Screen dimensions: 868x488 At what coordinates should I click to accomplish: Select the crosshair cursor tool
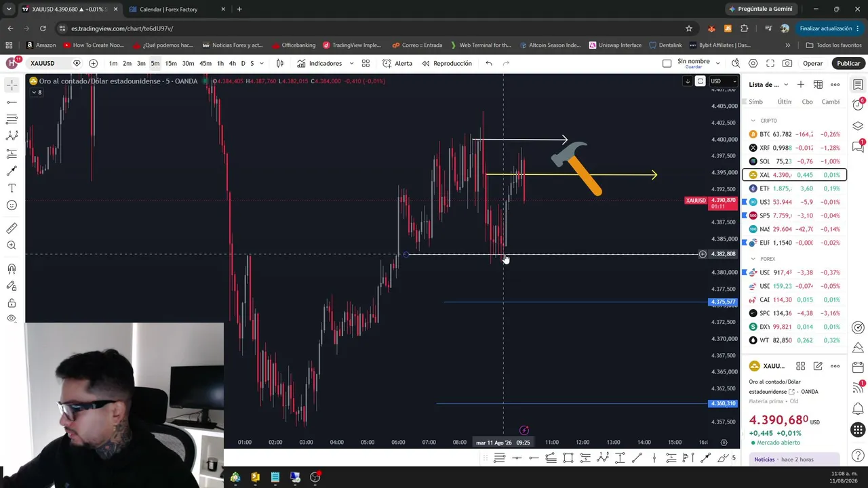pos(12,85)
